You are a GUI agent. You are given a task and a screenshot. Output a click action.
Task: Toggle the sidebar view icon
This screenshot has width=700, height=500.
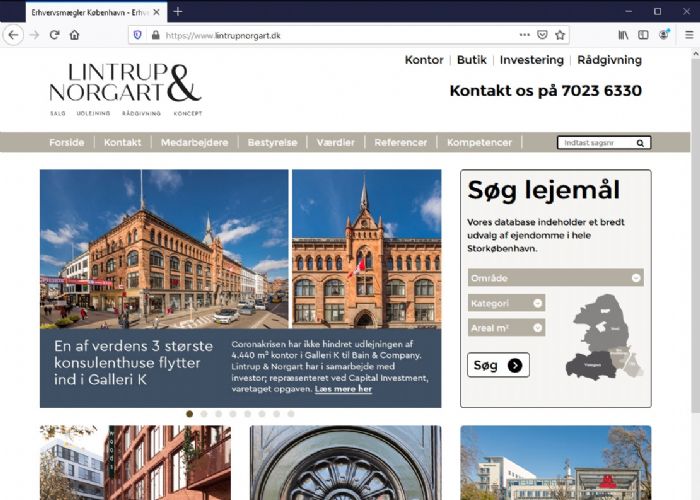click(x=643, y=35)
